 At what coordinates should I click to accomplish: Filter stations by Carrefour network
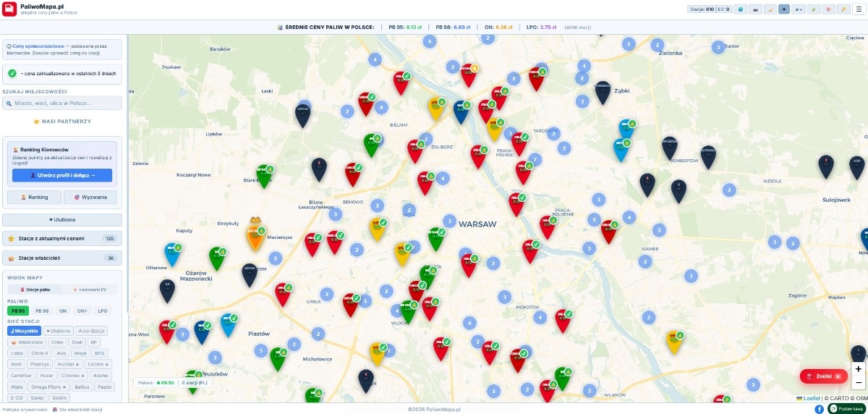(21, 376)
